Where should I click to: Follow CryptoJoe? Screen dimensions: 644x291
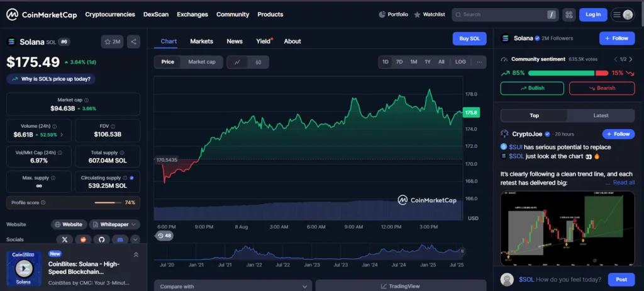(619, 134)
